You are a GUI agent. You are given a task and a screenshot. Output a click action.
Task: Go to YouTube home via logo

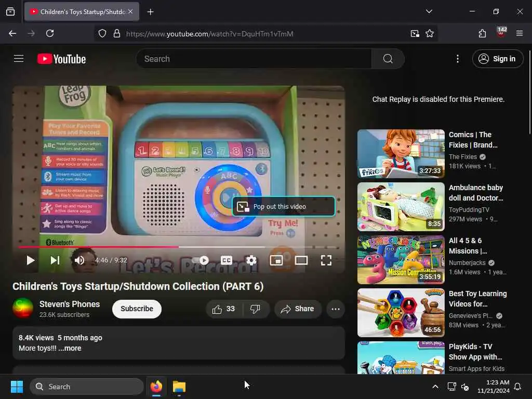pyautogui.click(x=61, y=59)
